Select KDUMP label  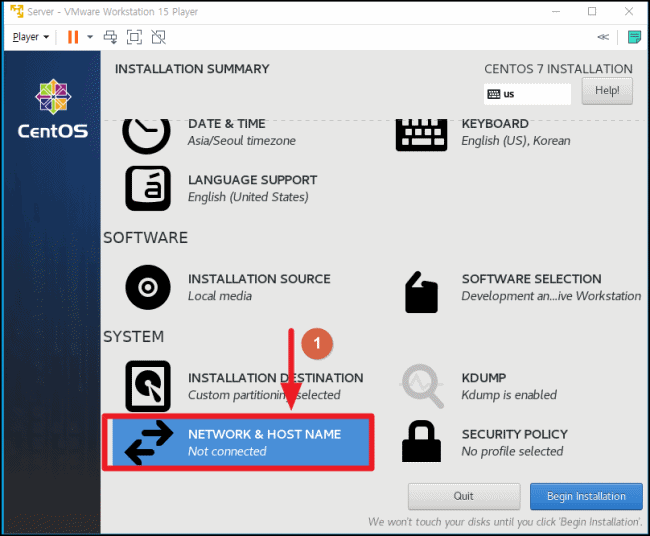(x=484, y=378)
